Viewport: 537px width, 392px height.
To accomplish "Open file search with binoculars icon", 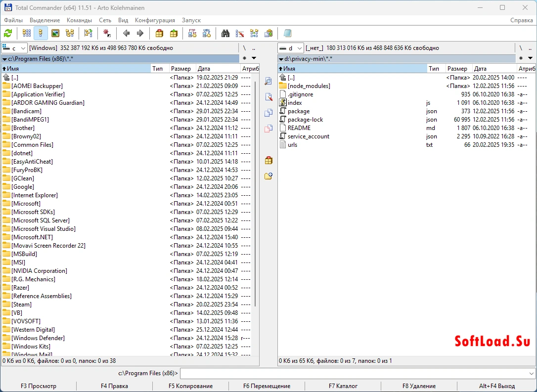I will pyautogui.click(x=225, y=34).
